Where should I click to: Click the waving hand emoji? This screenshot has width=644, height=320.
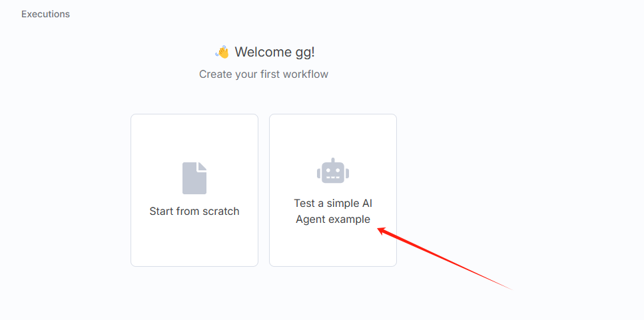222,52
